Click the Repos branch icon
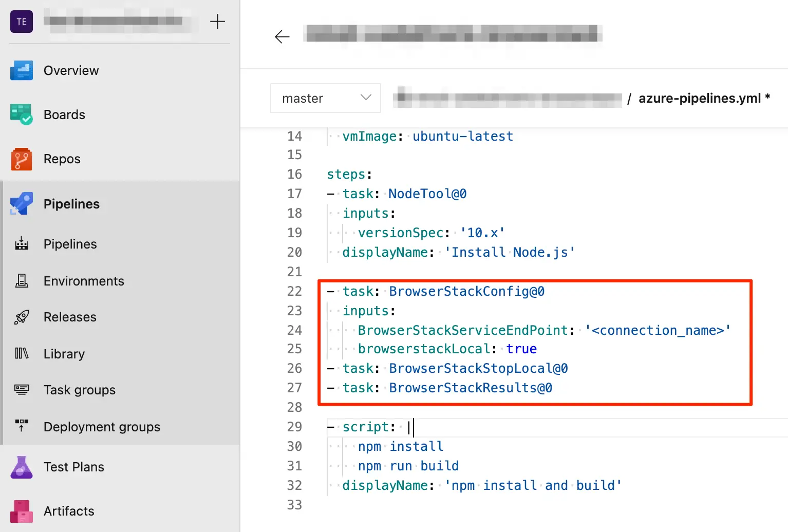 tap(22, 159)
